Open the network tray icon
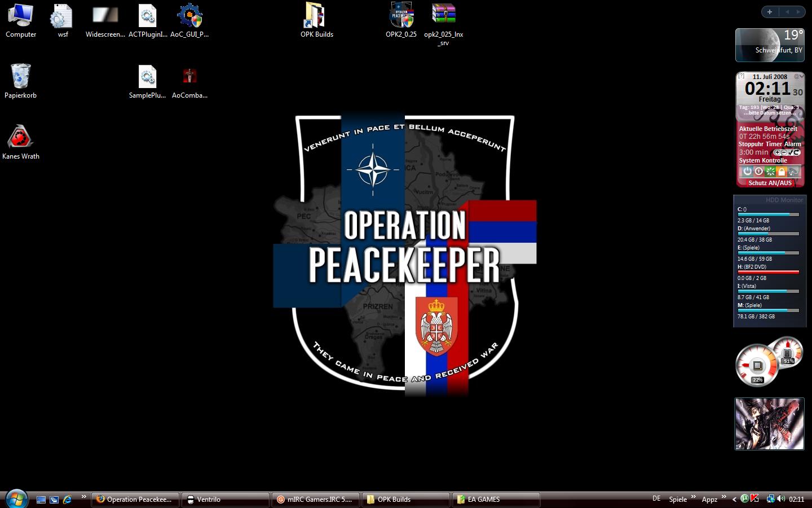 (x=771, y=499)
